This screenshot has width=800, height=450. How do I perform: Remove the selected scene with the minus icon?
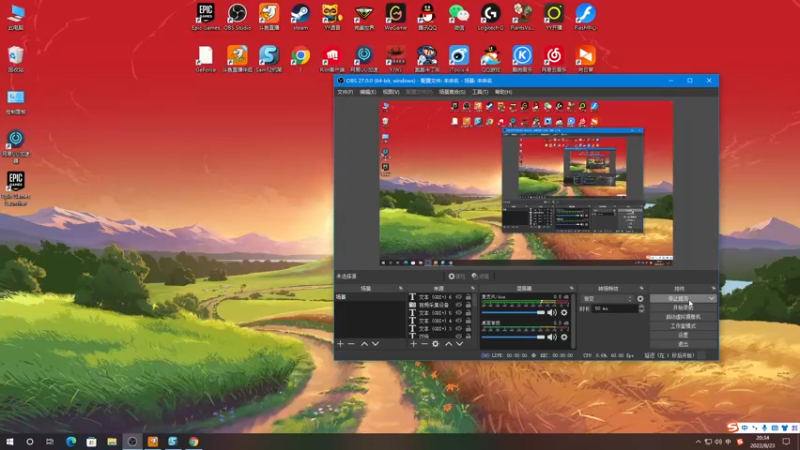point(351,344)
